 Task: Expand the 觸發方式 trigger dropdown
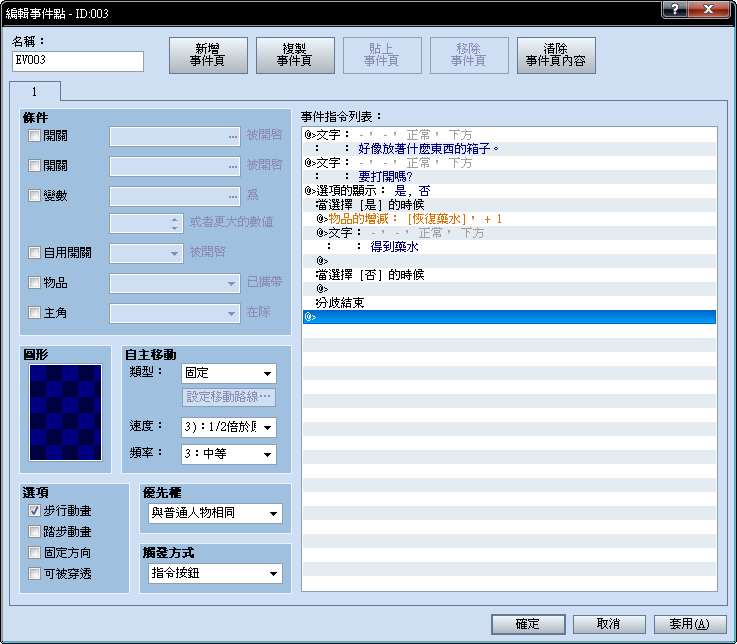pyautogui.click(x=215, y=573)
